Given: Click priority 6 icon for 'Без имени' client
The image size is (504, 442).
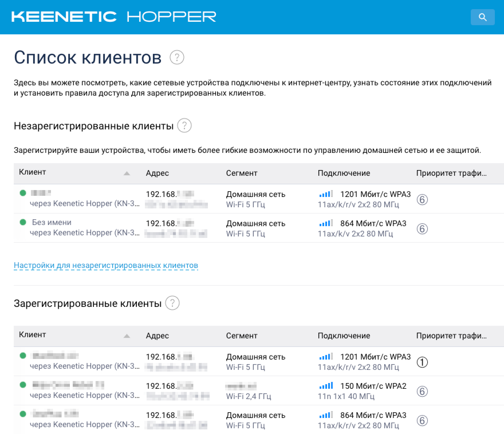Looking at the screenshot, I should [422, 229].
